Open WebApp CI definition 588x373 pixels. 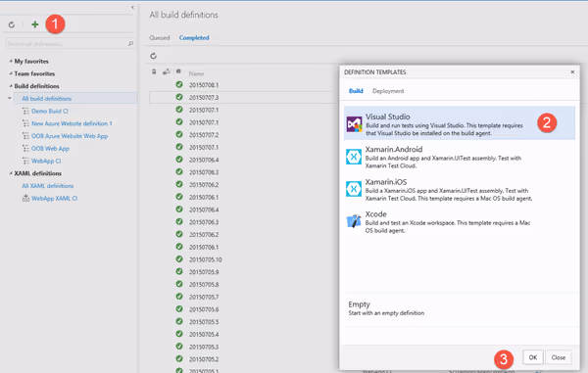coord(46,161)
